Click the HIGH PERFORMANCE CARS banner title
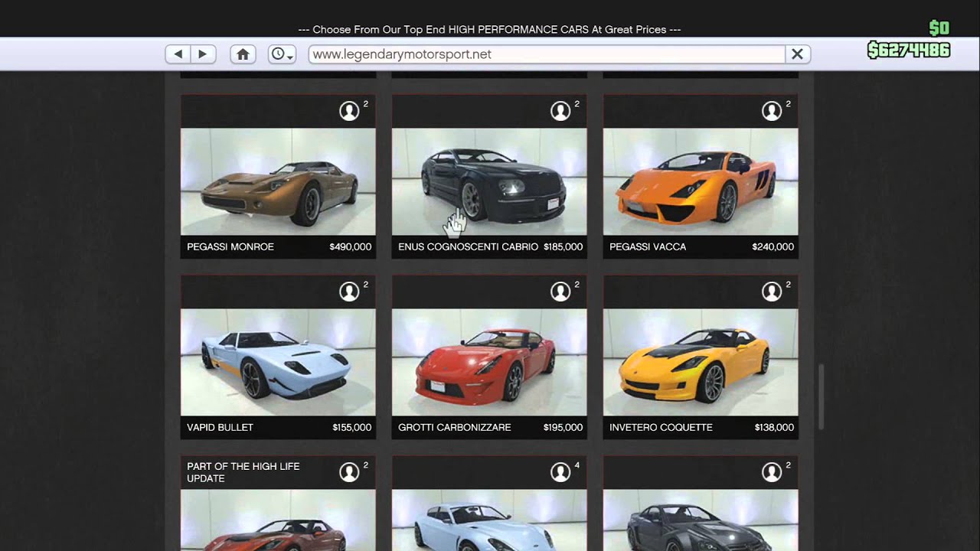 489,30
